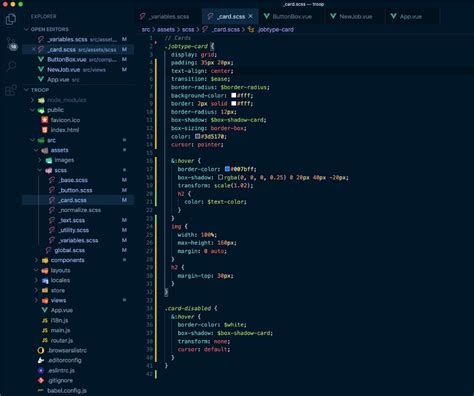Viewport: 474px width, 396px height.
Task: Open _normalize.scss from the file tree
Action: [78, 210]
